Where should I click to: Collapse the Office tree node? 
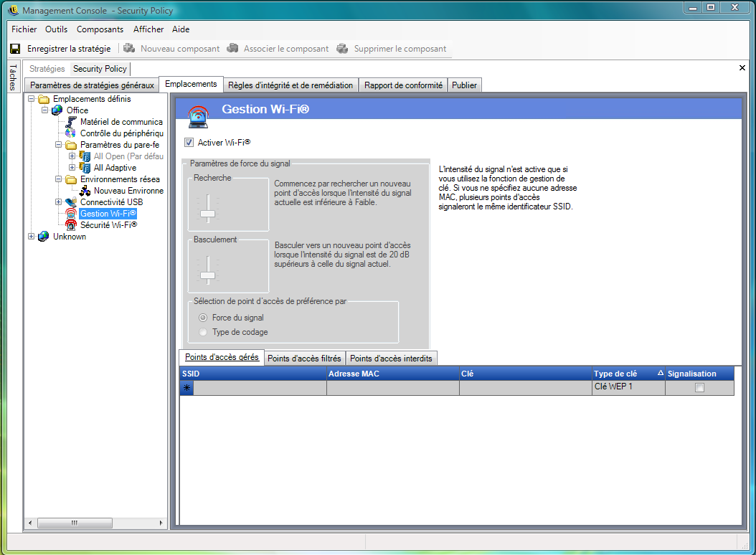click(45, 110)
